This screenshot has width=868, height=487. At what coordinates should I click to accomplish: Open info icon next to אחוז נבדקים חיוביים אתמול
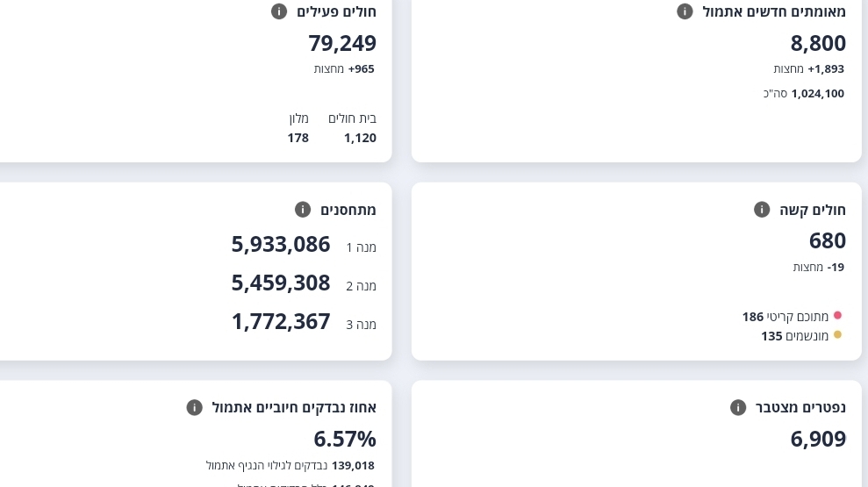(194, 407)
